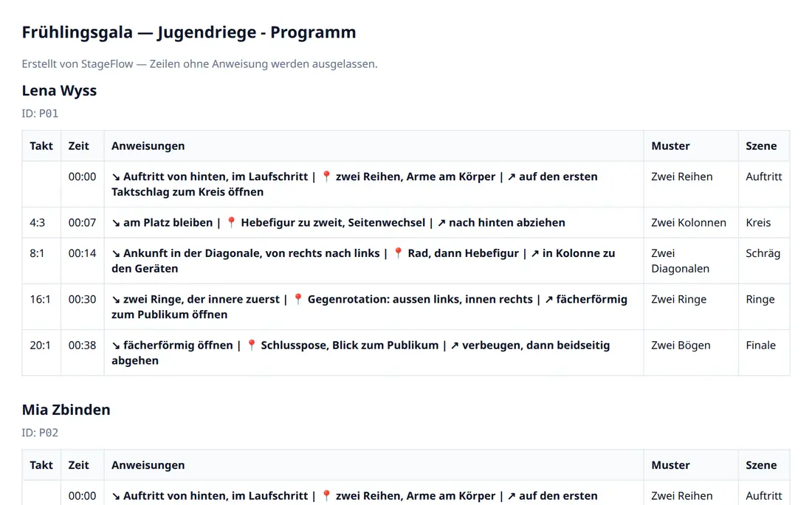Click the text 'Rad, dann Hebefigur'
The height and width of the screenshot is (505, 812).
[x=463, y=252]
